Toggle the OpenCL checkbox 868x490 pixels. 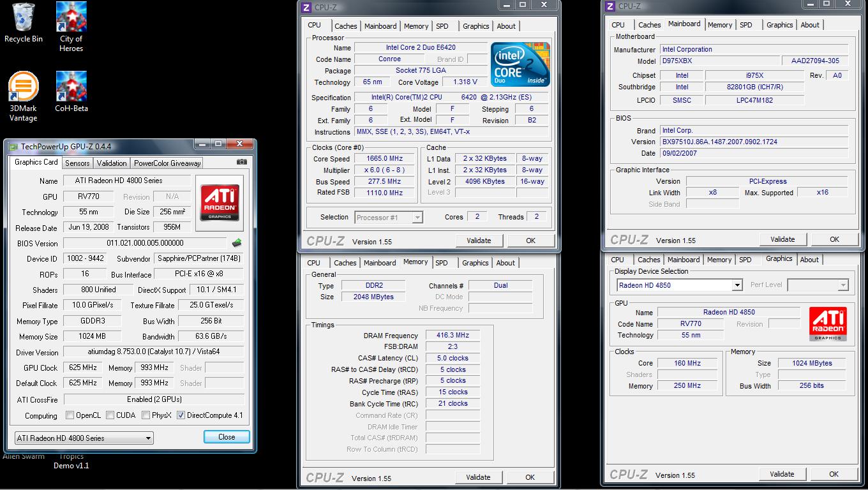pyautogui.click(x=70, y=415)
